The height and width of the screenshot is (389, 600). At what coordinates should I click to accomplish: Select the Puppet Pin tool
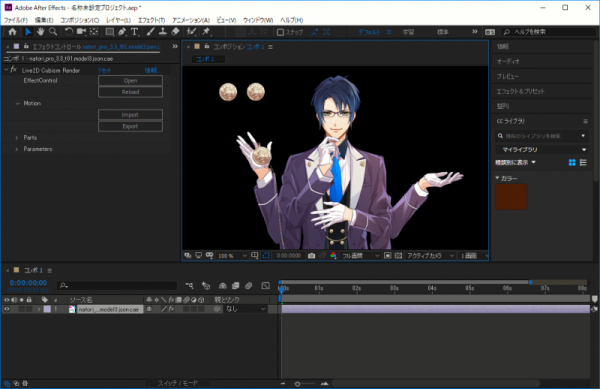(x=207, y=32)
